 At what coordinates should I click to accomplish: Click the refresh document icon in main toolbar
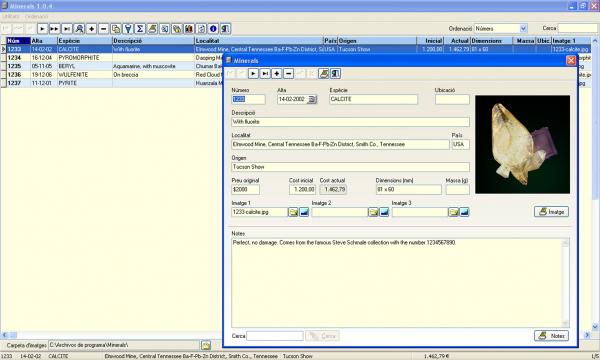[x=201, y=29]
